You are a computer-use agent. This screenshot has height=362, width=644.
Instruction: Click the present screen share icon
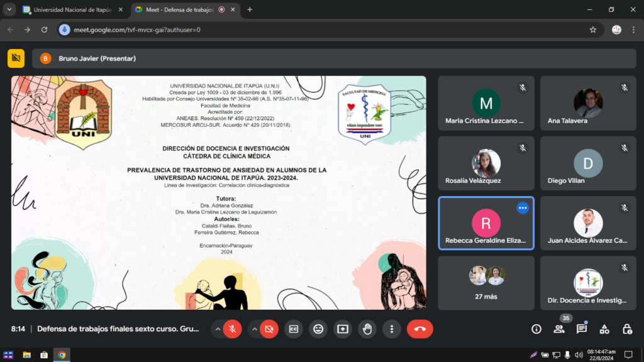(343, 329)
